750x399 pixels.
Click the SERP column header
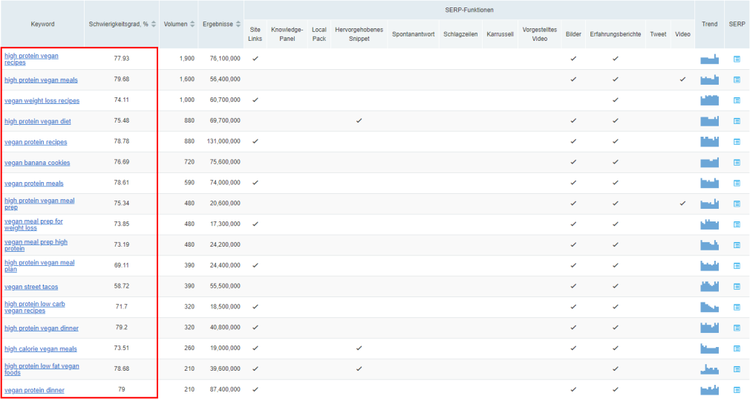point(737,24)
